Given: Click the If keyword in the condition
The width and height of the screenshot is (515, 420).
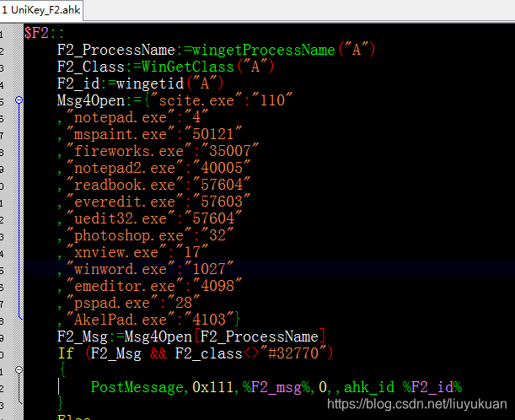Looking at the screenshot, I should coord(66,353).
